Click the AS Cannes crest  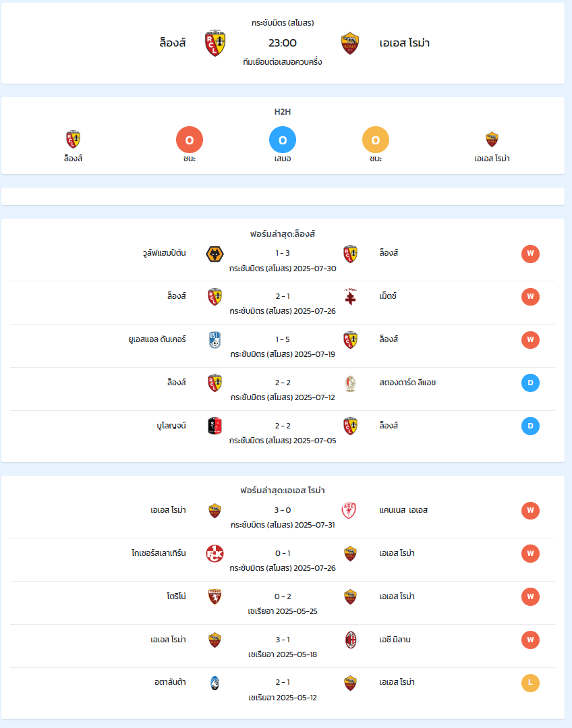click(349, 510)
